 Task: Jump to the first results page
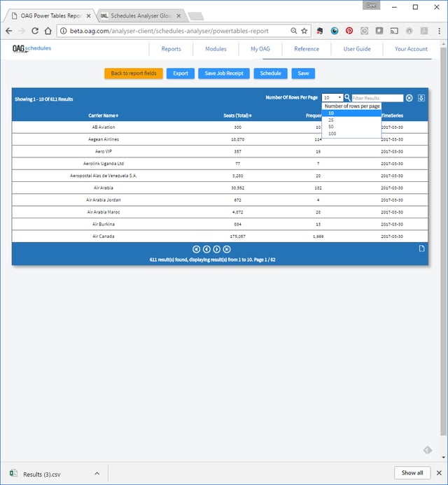(x=196, y=249)
